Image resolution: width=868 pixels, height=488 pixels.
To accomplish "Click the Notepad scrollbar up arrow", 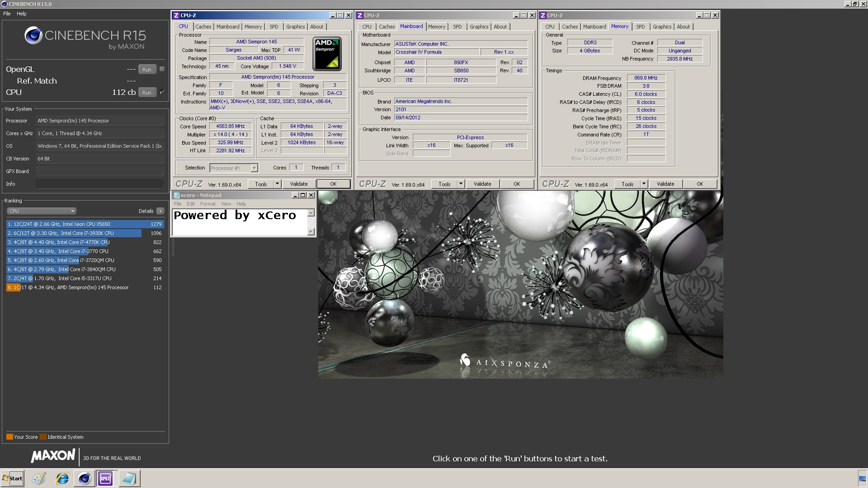I will coord(311,213).
